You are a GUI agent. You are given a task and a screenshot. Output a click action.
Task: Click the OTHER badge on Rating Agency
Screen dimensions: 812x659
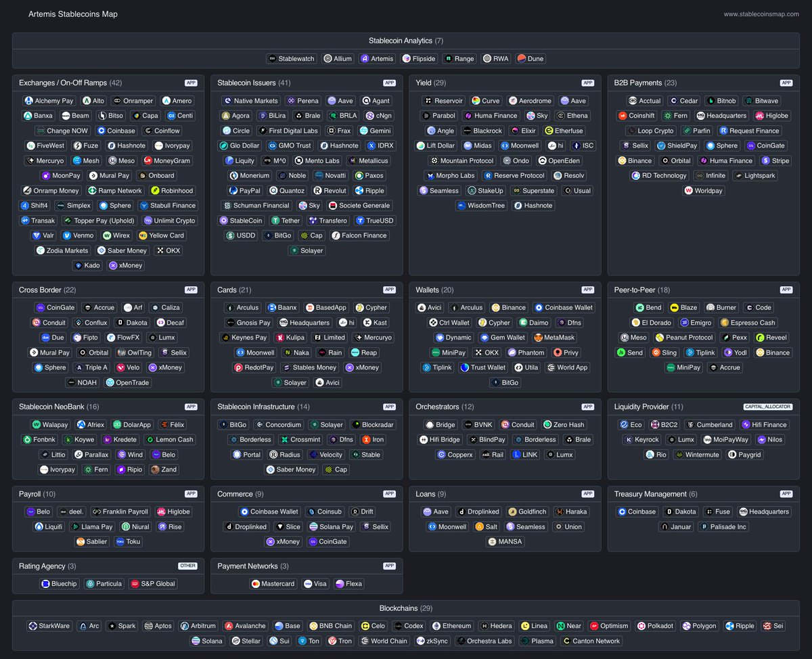[188, 566]
